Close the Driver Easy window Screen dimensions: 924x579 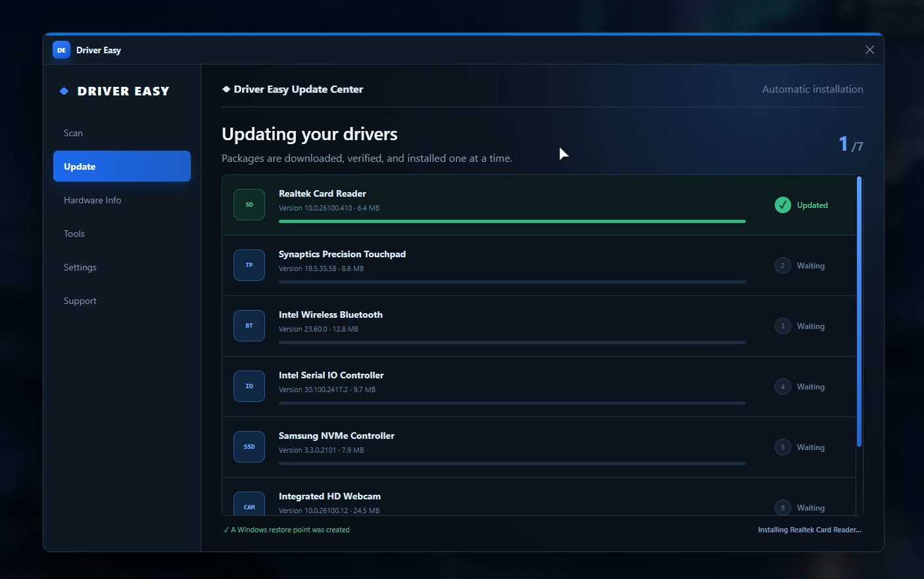tap(869, 50)
